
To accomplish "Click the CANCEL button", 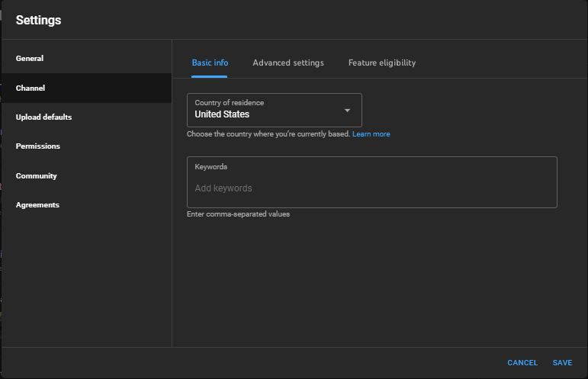I will (x=522, y=363).
